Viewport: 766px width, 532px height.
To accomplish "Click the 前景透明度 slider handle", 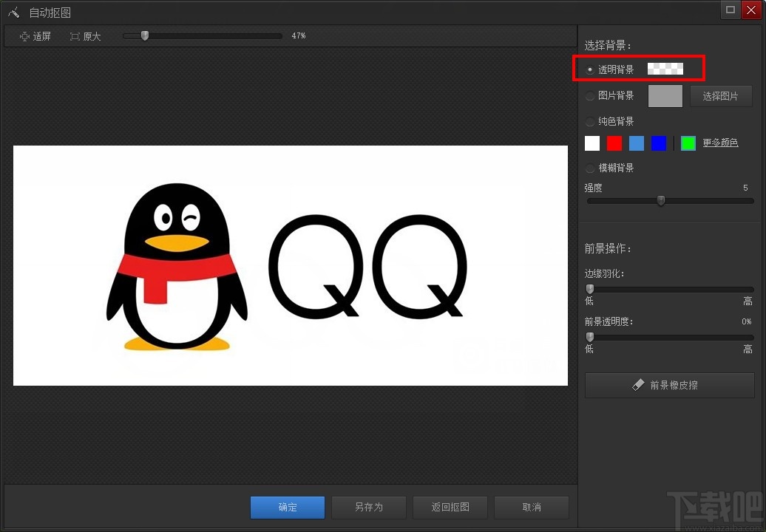I will point(589,337).
